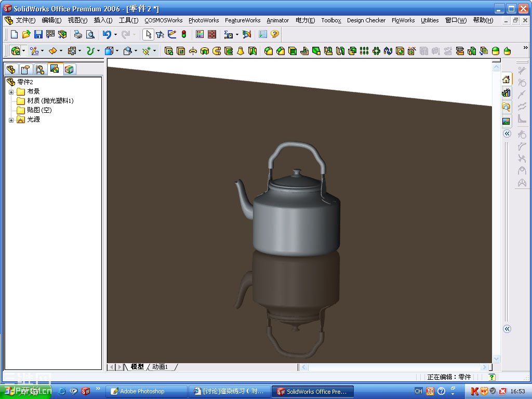Click the lower double-chevron collapse button
532x399 pixels.
pyautogui.click(x=507, y=329)
